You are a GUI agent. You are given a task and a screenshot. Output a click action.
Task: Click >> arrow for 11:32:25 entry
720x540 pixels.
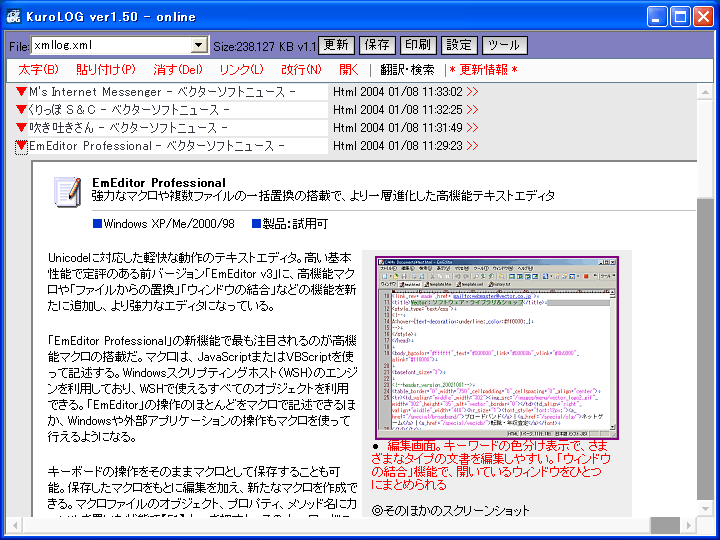pyautogui.click(x=472, y=110)
